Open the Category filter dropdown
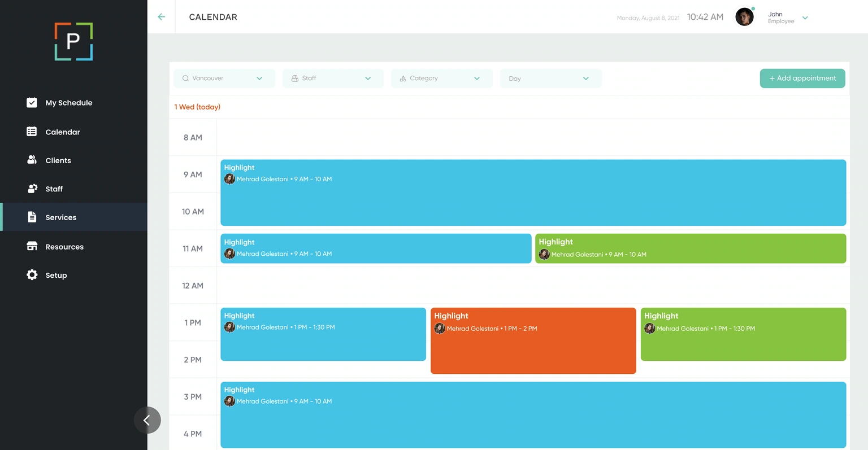The image size is (868, 450). [x=441, y=78]
